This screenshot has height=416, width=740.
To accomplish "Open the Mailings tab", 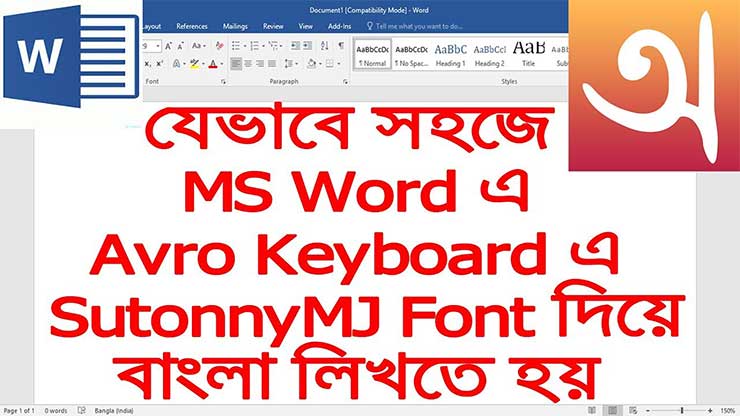I will [x=235, y=26].
